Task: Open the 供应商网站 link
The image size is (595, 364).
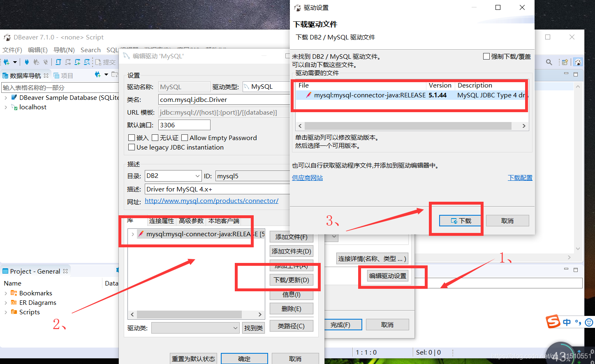Action: [307, 177]
